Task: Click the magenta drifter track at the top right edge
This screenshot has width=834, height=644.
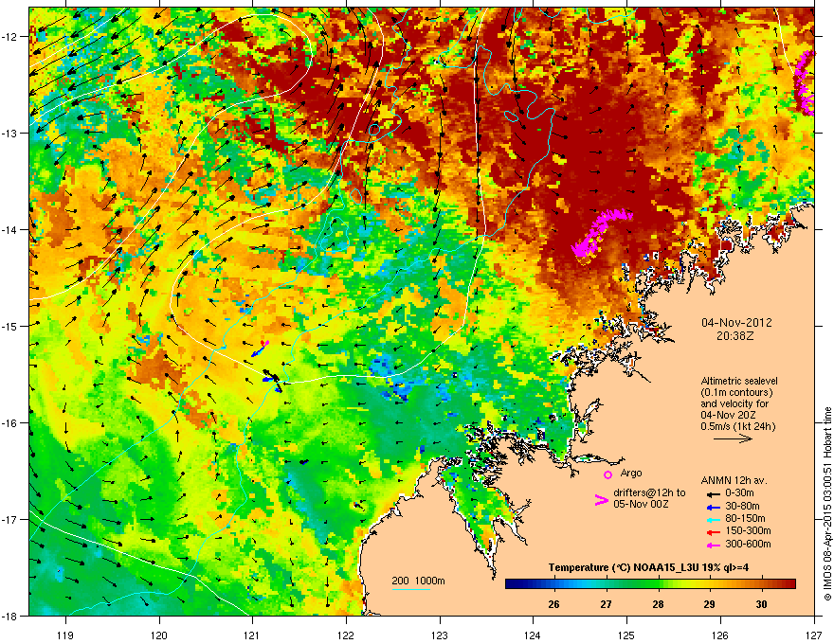Action: (x=805, y=82)
